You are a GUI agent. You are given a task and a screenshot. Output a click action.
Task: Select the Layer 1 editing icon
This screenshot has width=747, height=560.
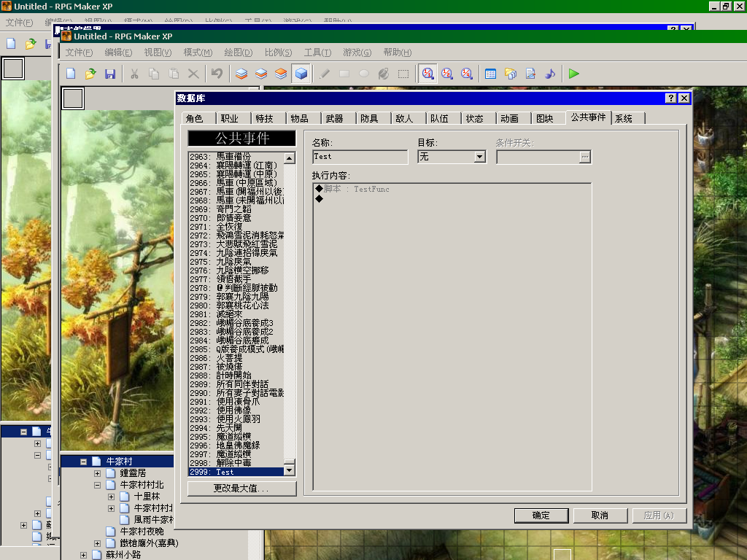[241, 74]
